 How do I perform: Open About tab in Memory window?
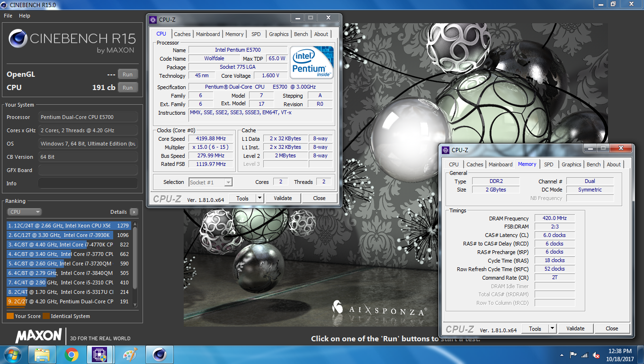tap(613, 164)
